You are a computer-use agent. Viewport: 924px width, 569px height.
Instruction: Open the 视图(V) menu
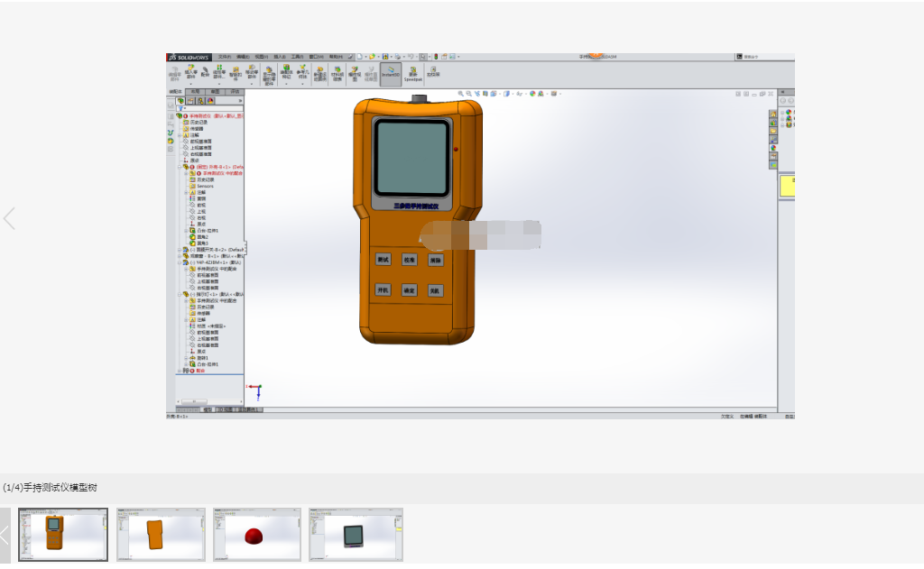click(261, 57)
